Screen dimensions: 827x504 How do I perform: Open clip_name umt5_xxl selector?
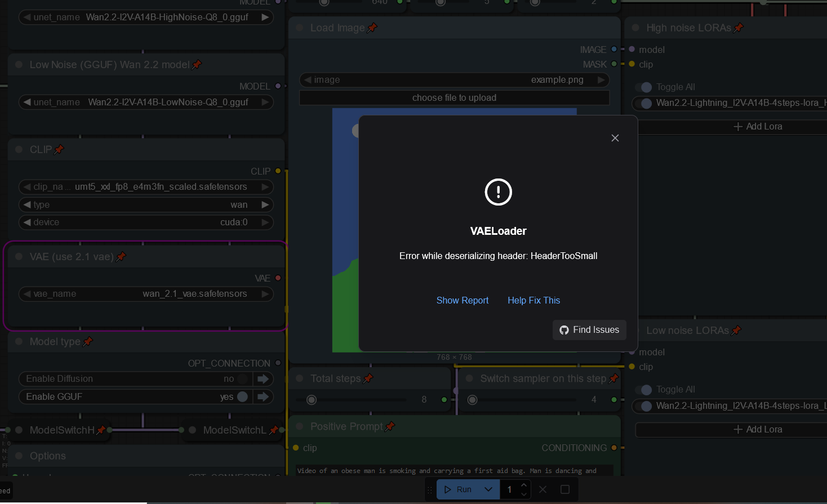(146, 186)
